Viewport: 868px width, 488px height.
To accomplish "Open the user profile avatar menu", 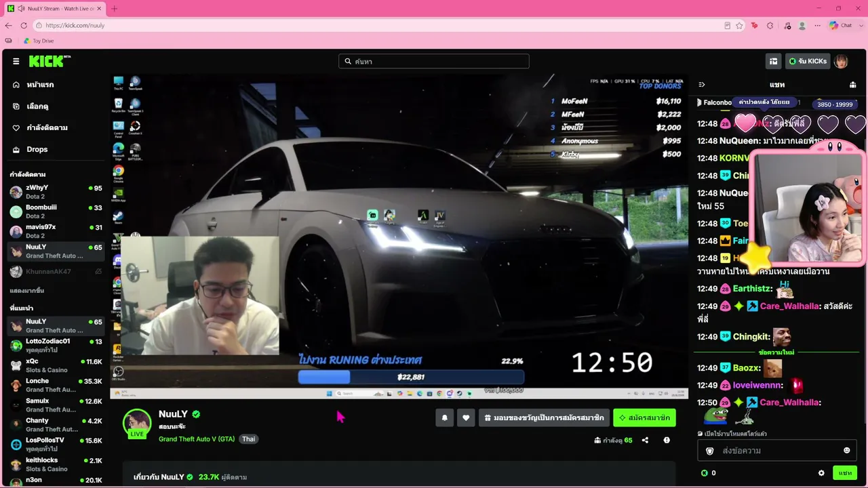I will click(x=841, y=61).
